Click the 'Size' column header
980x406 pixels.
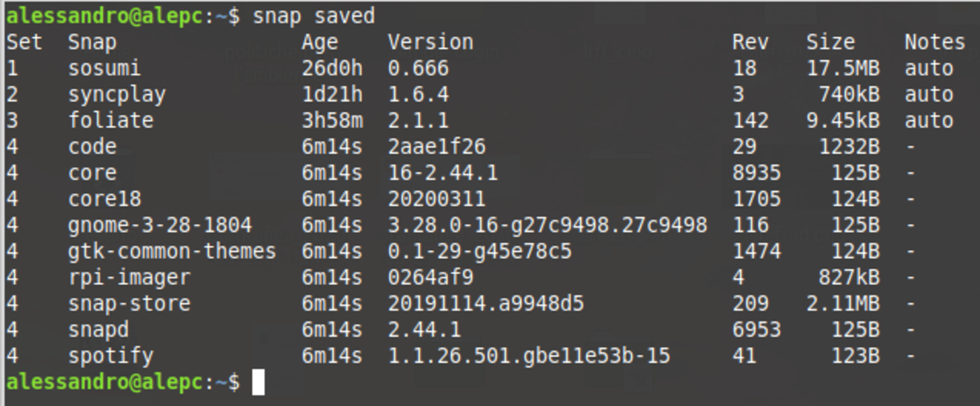coord(830,42)
